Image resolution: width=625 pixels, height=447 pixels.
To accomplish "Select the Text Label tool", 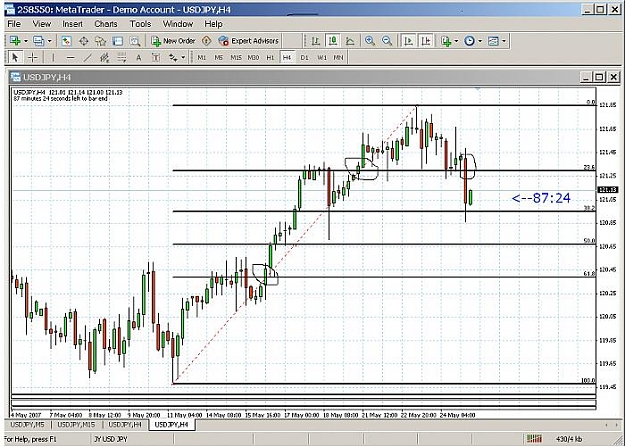I will click(x=156, y=57).
